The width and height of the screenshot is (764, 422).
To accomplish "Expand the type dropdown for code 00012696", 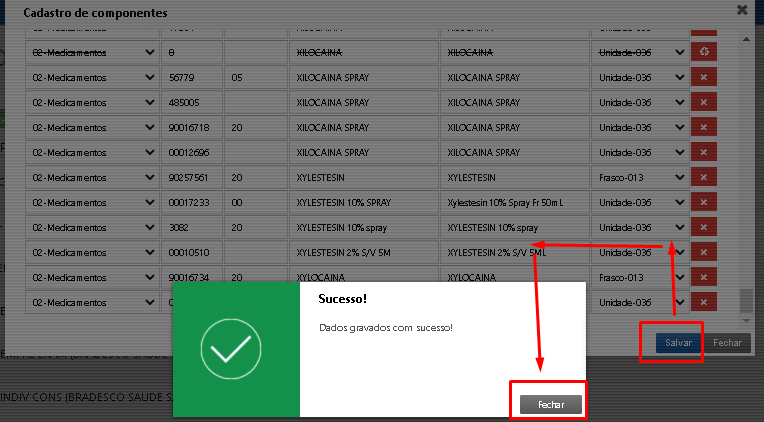I will coord(92,153).
